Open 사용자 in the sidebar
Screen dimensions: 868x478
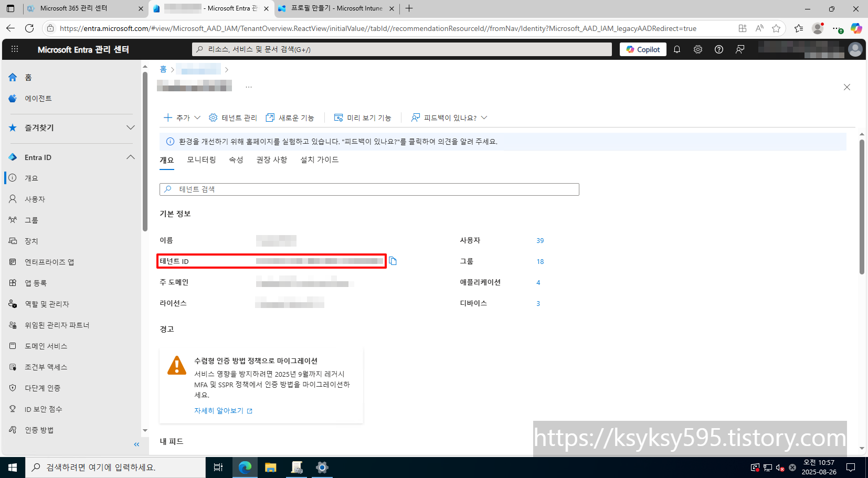35,199
